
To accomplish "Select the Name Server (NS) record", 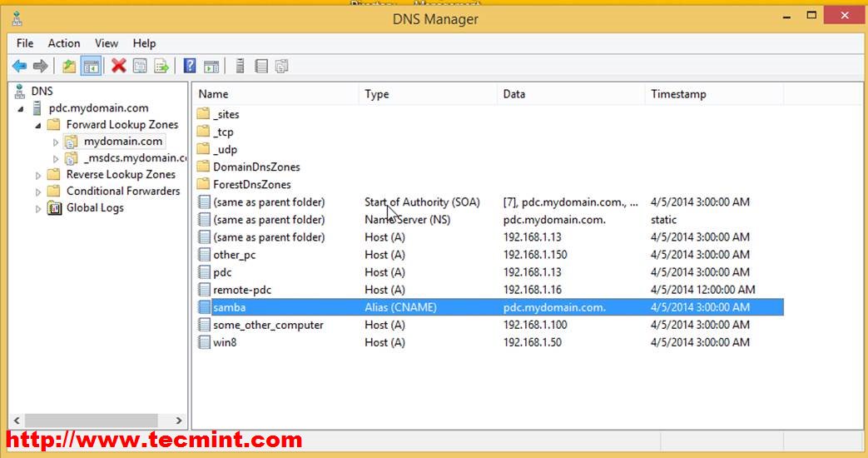I will (x=490, y=220).
